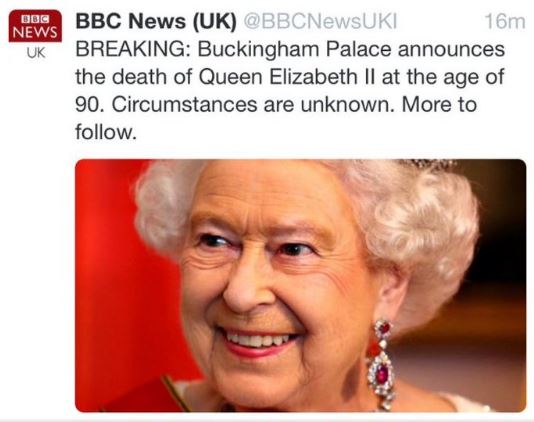
Task: Click the 'NEWS' word in avatar logo
Action: pyautogui.click(x=35, y=32)
